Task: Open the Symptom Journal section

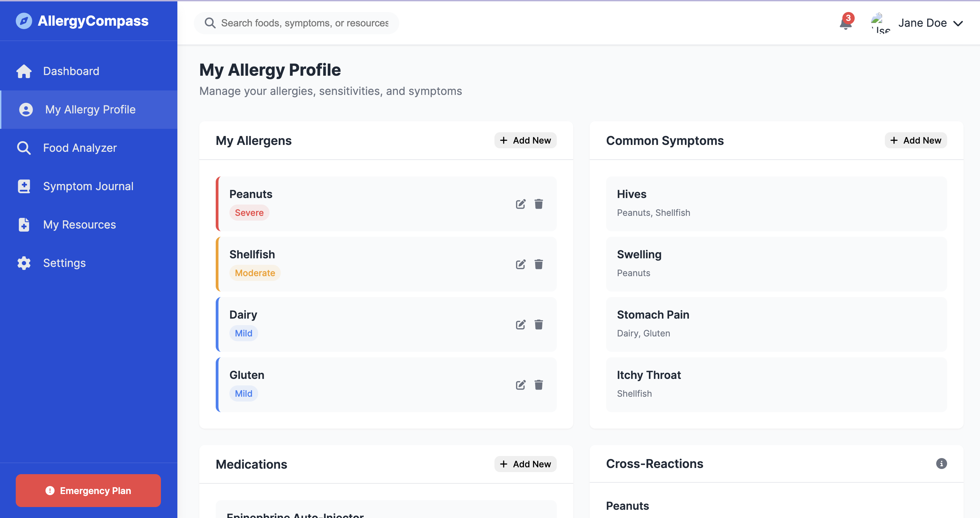Action: point(88,186)
